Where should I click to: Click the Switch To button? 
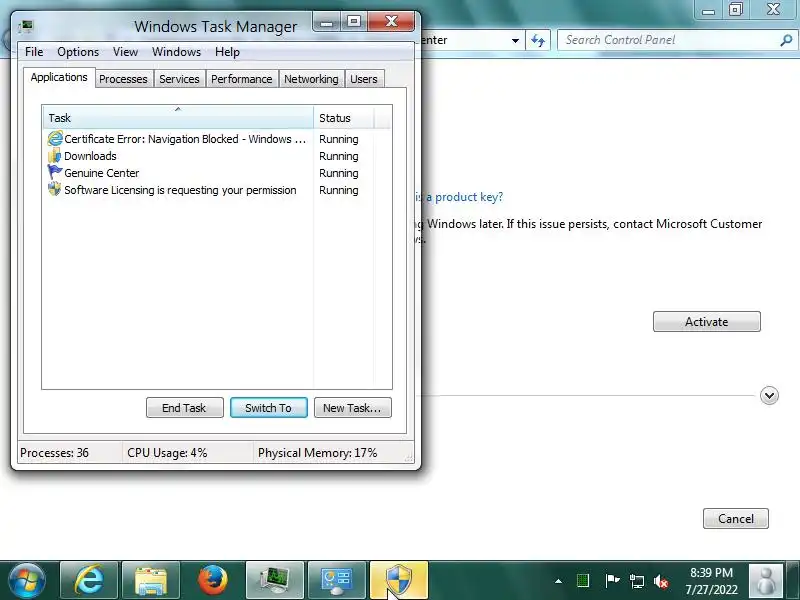tap(268, 408)
